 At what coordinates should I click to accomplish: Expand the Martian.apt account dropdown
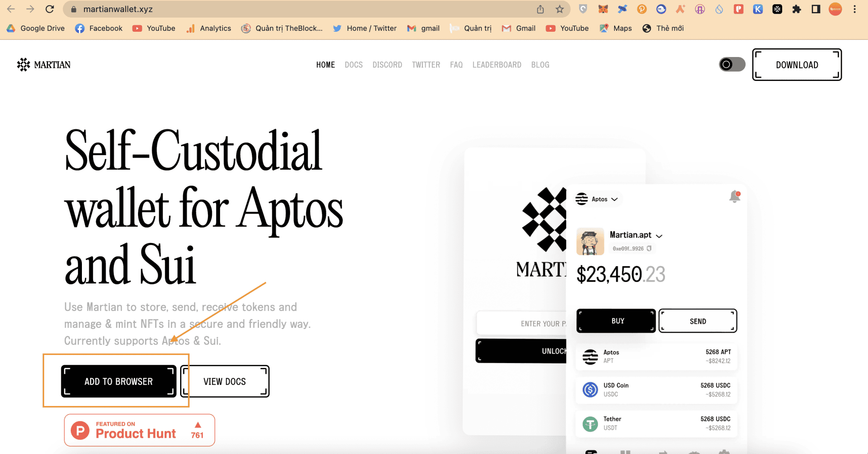click(659, 236)
